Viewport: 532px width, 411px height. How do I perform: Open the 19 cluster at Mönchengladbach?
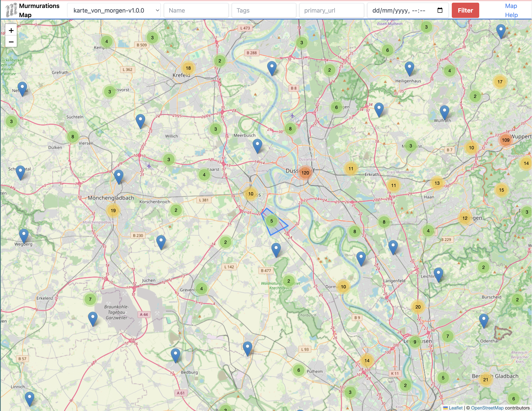(113, 210)
